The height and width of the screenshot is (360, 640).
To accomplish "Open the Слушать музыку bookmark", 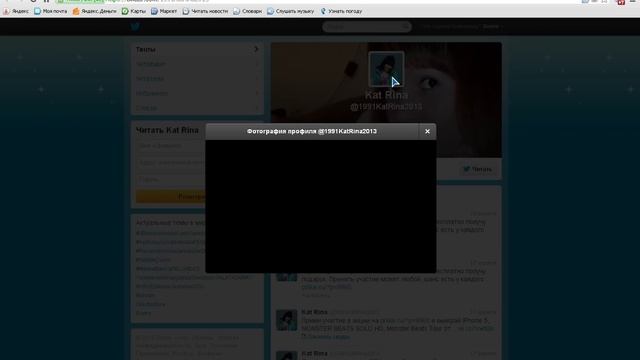I will 291,11.
